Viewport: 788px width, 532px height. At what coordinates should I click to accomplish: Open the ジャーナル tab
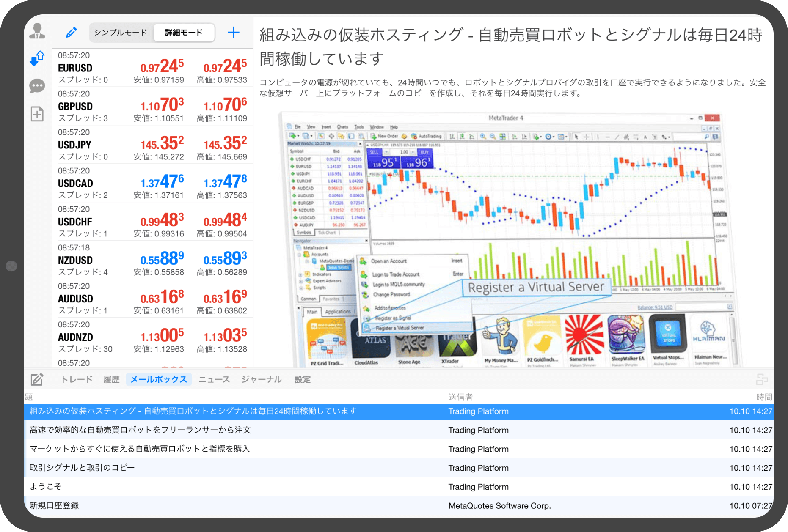tap(262, 379)
